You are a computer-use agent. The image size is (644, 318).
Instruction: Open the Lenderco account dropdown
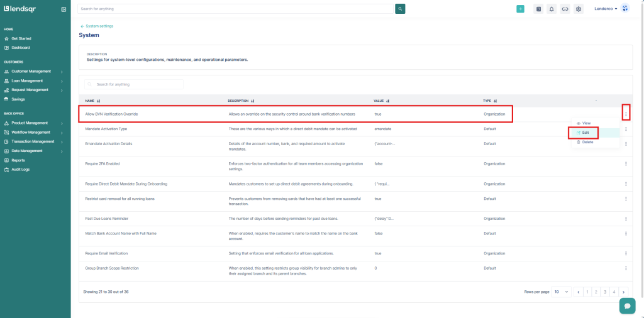coord(606,9)
